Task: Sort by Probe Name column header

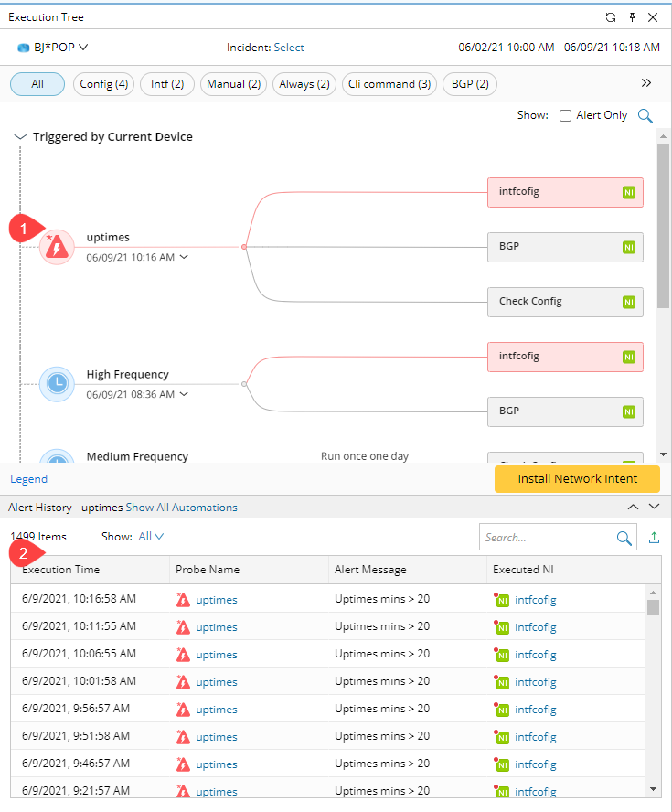Action: coord(249,570)
